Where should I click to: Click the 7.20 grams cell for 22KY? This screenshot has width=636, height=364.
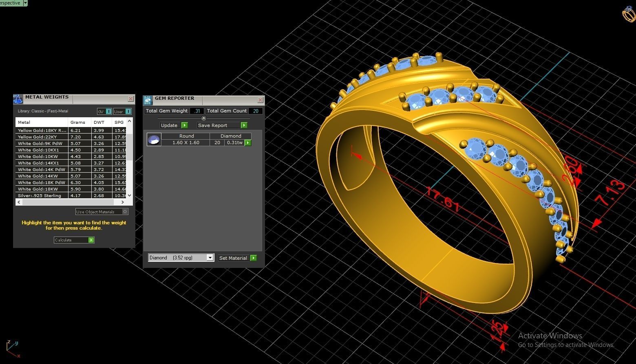(80, 137)
